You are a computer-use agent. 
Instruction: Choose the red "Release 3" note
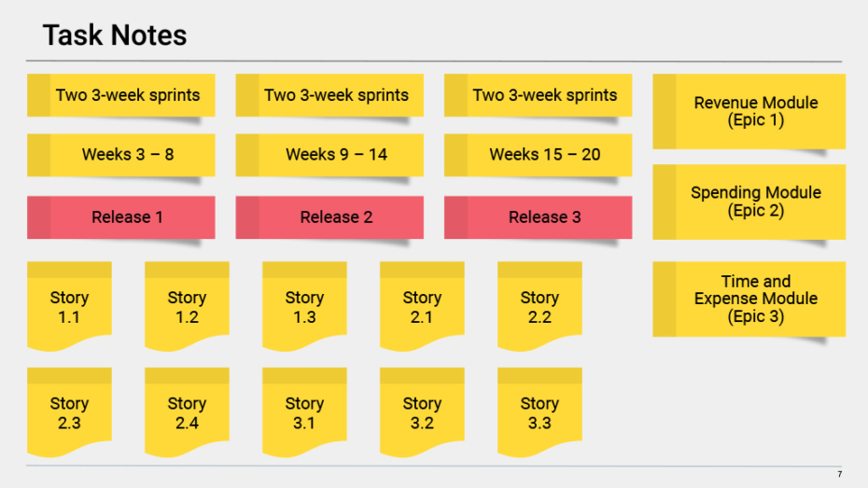[544, 217]
